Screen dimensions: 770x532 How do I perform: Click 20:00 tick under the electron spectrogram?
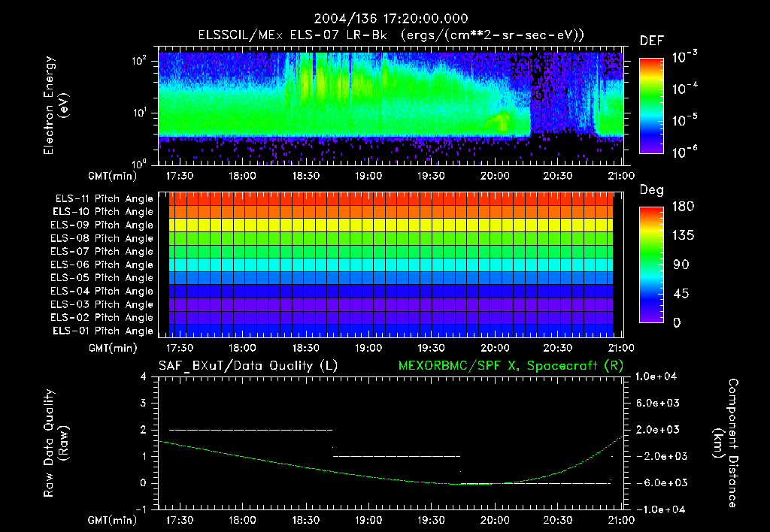pyautogui.click(x=495, y=176)
